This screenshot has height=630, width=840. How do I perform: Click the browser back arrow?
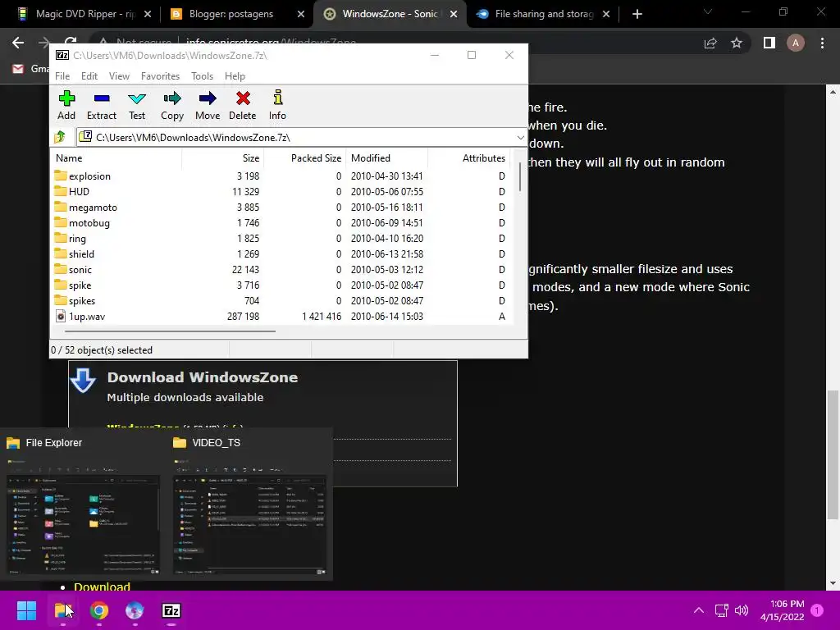coord(18,43)
